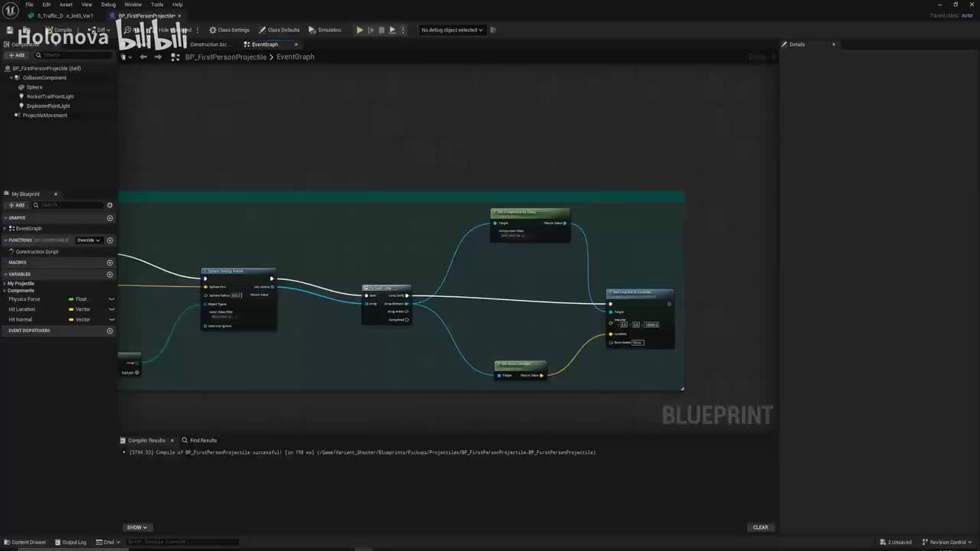Toggle visibility eye for Hit Location variable

(x=111, y=309)
